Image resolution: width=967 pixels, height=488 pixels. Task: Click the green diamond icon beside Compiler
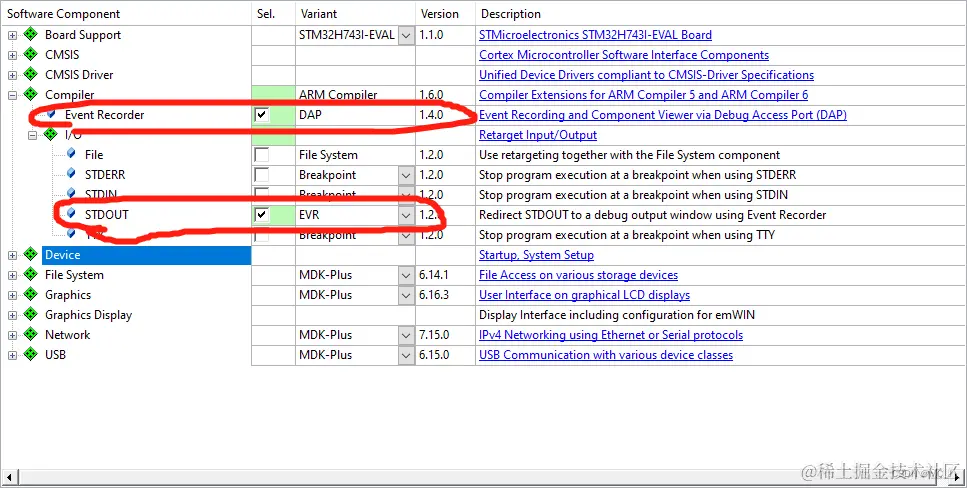click(x=30, y=94)
